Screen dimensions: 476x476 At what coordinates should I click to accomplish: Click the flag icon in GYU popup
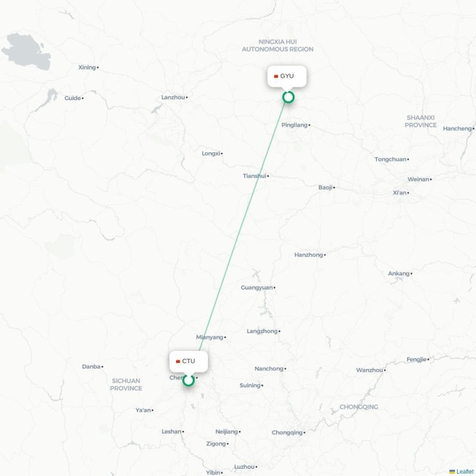(x=276, y=76)
